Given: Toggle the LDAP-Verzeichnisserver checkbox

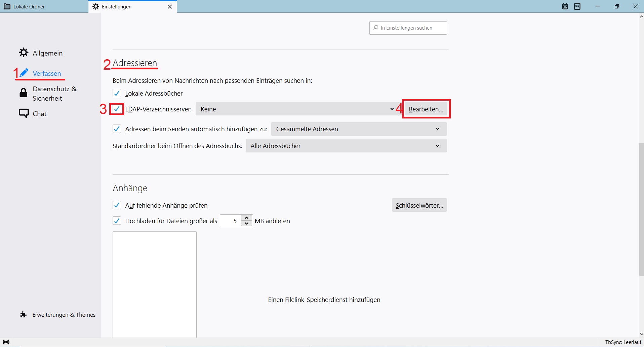Looking at the screenshot, I should click(x=117, y=109).
